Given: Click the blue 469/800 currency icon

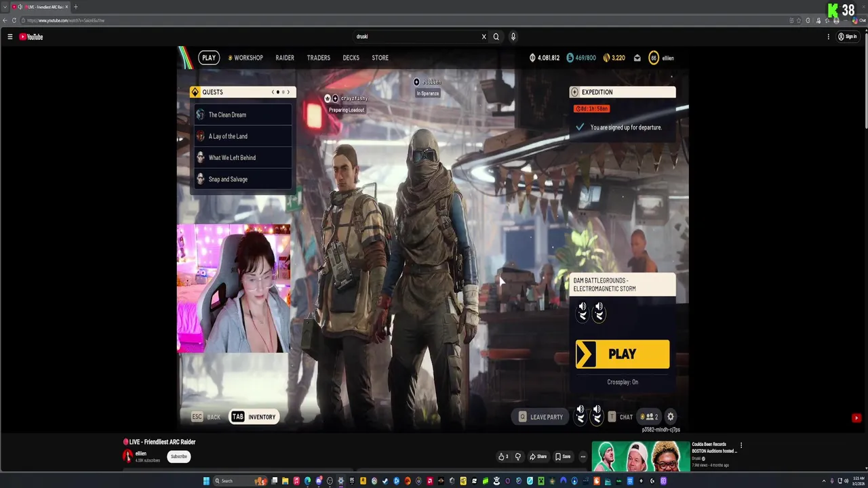Looking at the screenshot, I should point(570,58).
